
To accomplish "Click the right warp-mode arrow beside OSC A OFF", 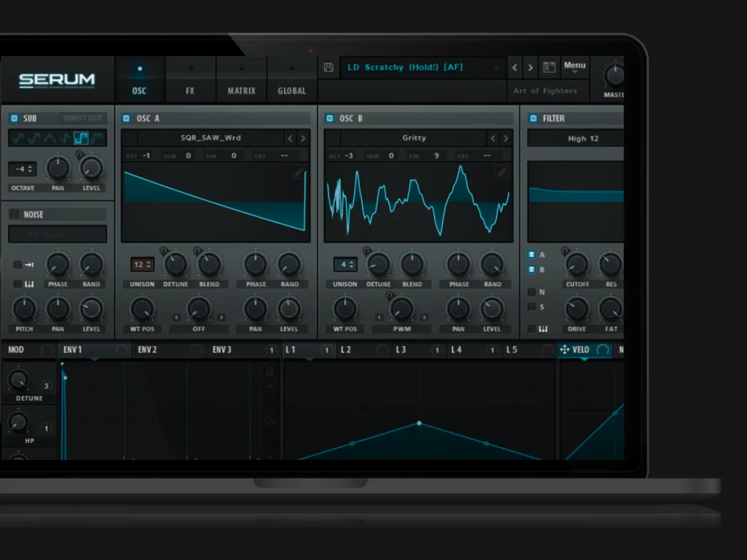I will (x=222, y=317).
